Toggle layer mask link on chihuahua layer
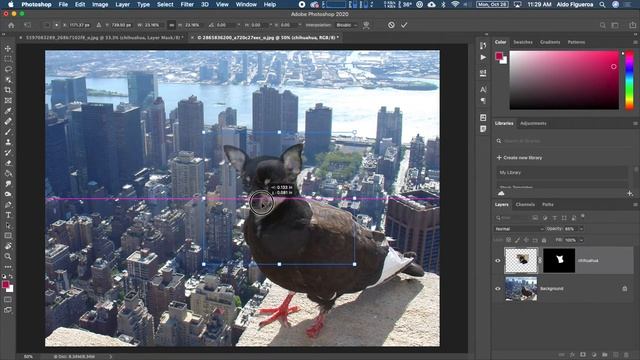Image resolution: width=640 pixels, height=360 pixels. (540, 260)
